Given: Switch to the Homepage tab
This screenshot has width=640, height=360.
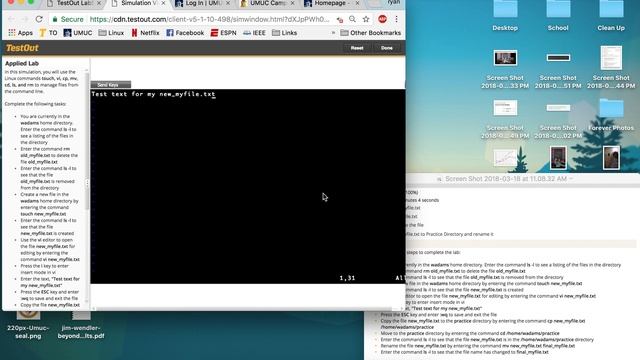Looking at the screenshot, I should click(x=332, y=4).
